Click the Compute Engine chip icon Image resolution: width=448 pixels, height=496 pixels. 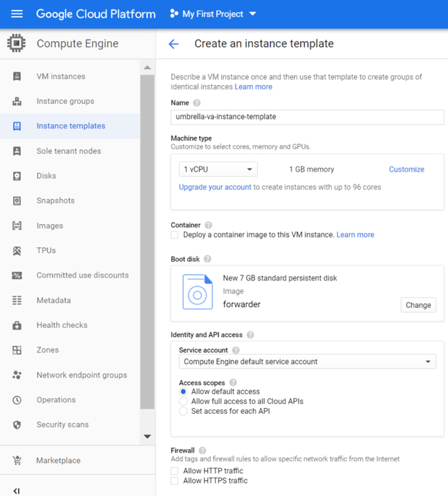17,43
